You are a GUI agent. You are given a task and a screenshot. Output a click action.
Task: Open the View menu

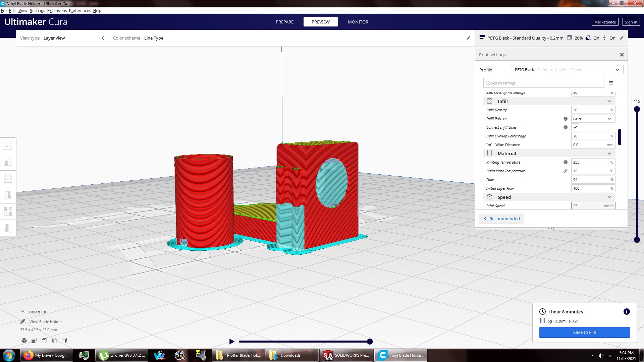coord(23,11)
